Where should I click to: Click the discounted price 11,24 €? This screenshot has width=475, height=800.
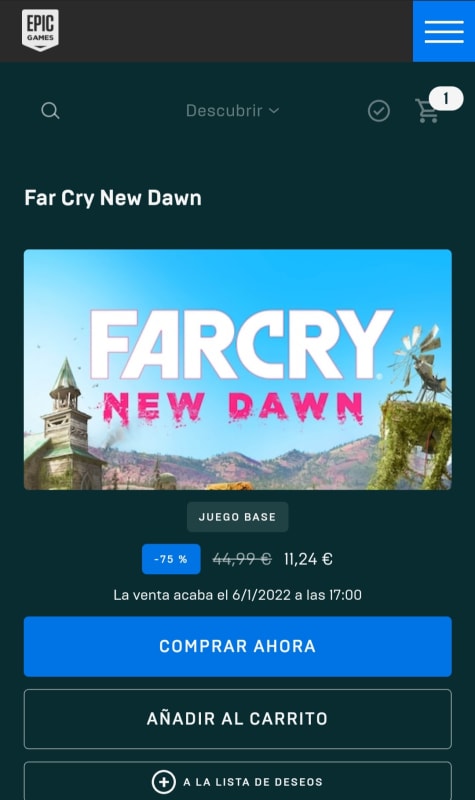[x=308, y=559]
